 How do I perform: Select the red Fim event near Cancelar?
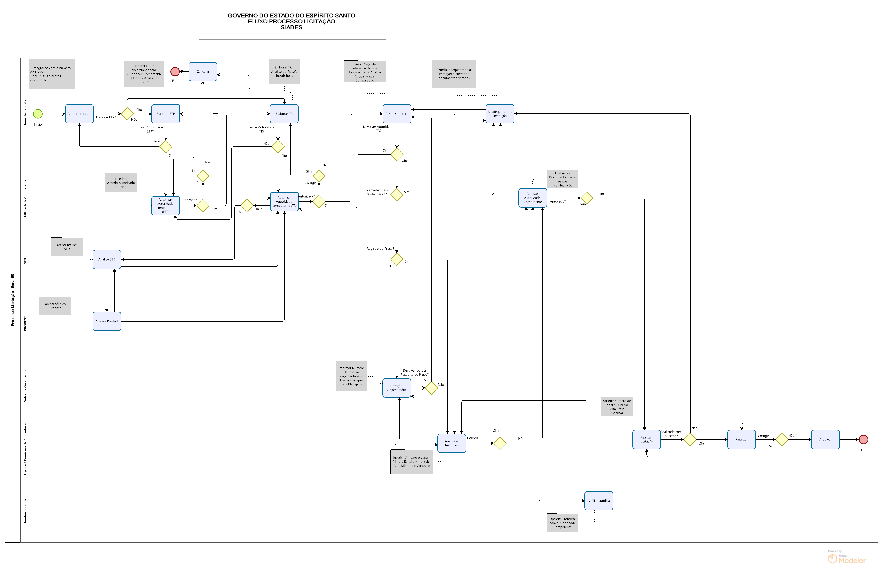tap(175, 71)
